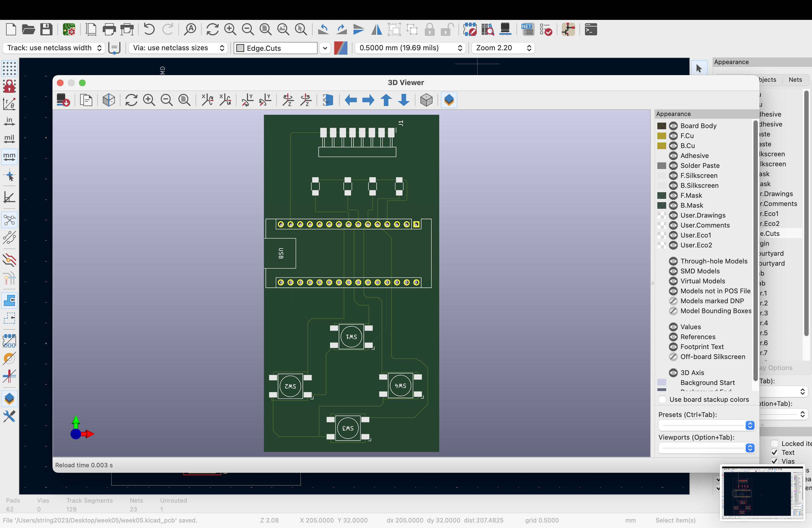Fit board to screen in 3D Viewer

click(x=184, y=100)
